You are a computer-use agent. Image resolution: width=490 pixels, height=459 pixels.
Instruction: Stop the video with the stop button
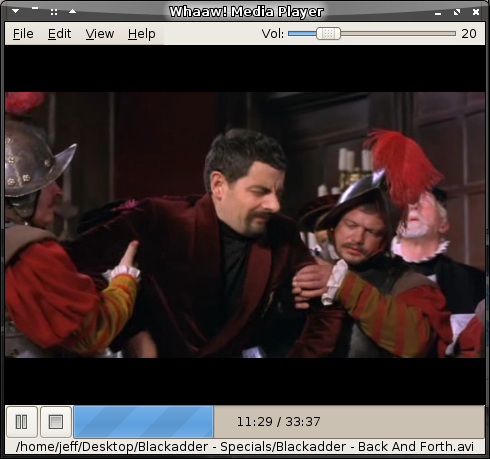(56, 422)
